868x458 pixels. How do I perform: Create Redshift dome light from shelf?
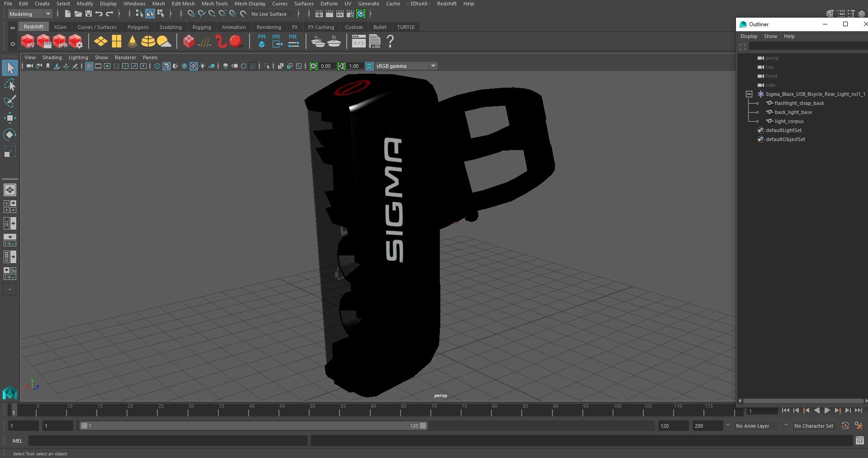[x=148, y=42]
